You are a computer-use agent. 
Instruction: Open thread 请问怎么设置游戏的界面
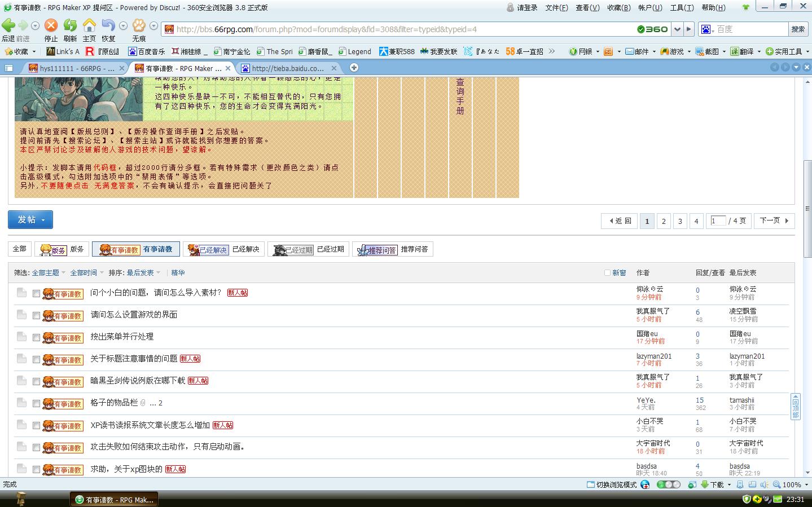pyautogui.click(x=134, y=315)
